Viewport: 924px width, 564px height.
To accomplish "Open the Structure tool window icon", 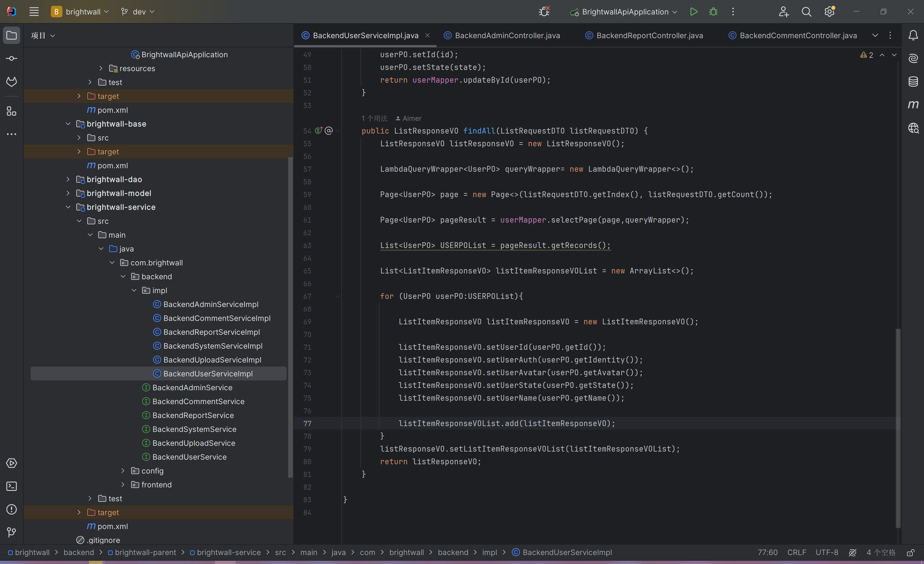I will pyautogui.click(x=12, y=111).
